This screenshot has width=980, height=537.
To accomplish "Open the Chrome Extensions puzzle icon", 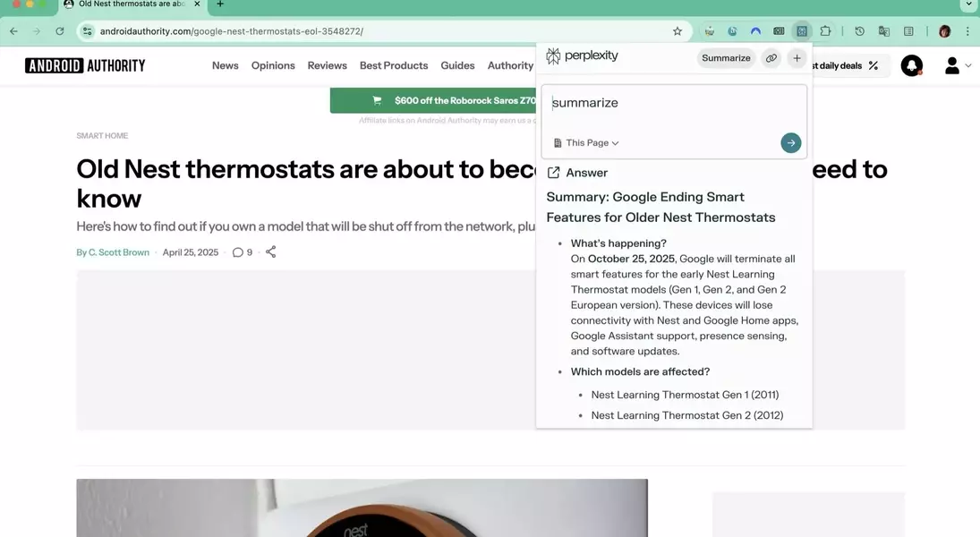I will pos(826,30).
